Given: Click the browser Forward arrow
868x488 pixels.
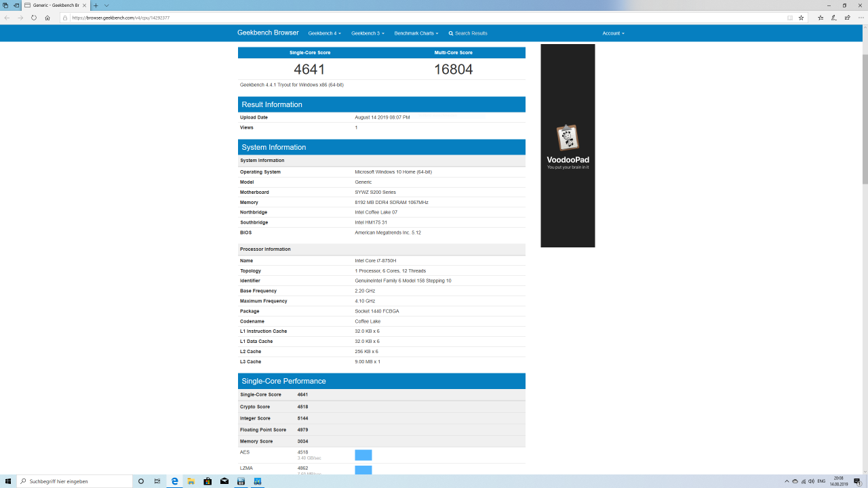Looking at the screenshot, I should pyautogui.click(x=20, y=18).
